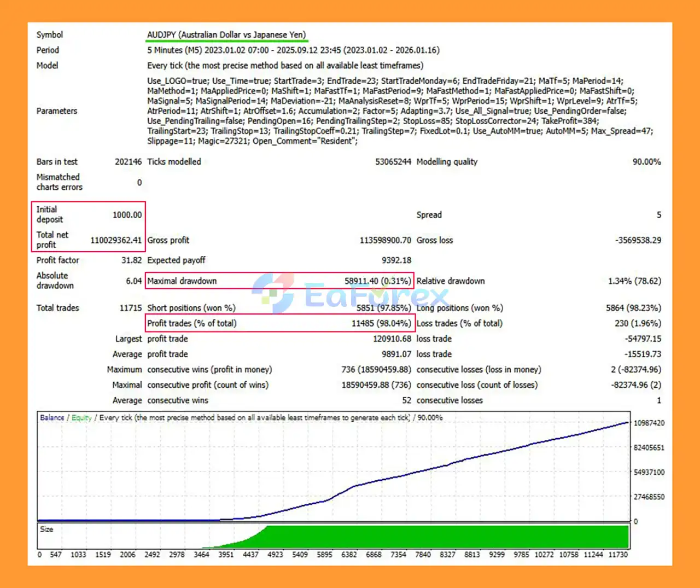
Task: Click the Largest profit trade value 120910.68
Action: click(392, 339)
